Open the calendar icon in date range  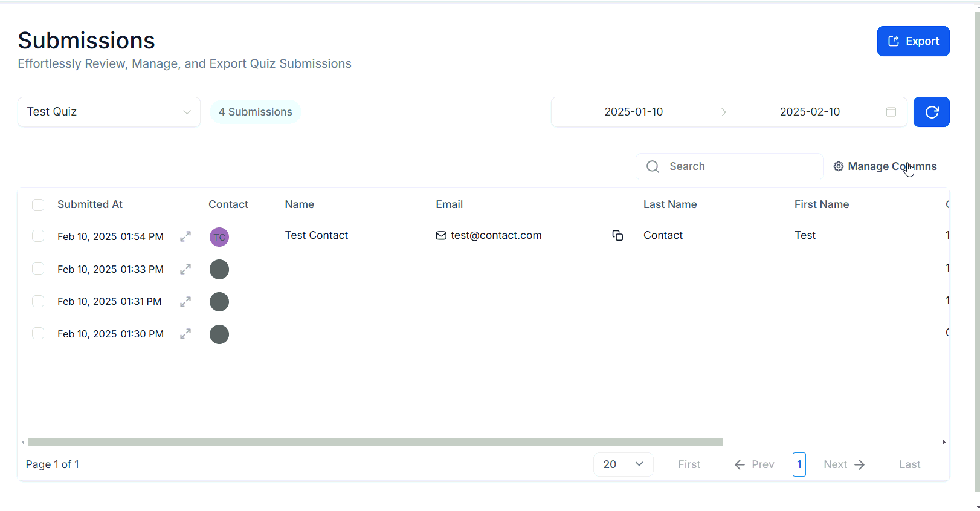coord(891,112)
